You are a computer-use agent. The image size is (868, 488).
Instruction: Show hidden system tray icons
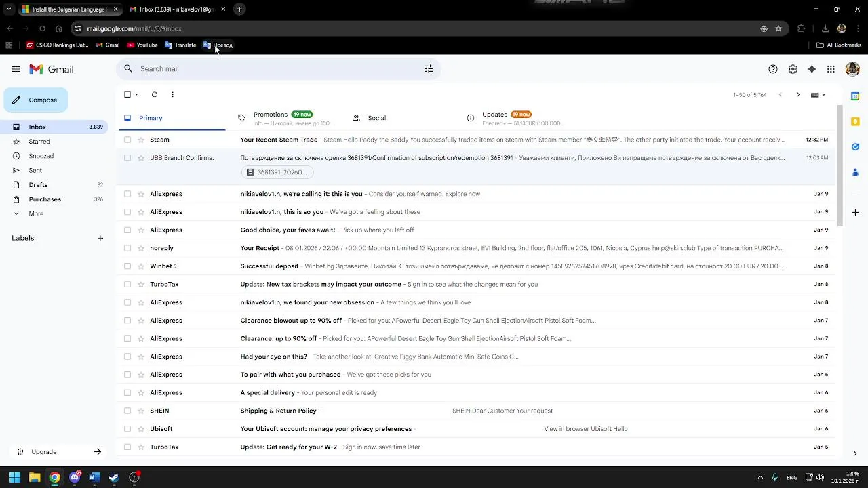(x=760, y=477)
